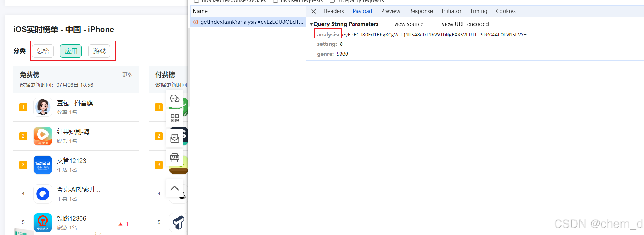
Task: Collapse the Query String Parameters section
Action: [x=311, y=24]
